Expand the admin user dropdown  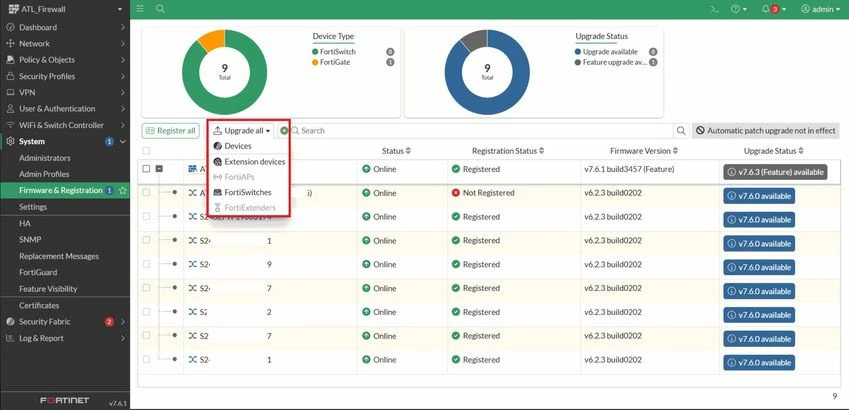820,9
